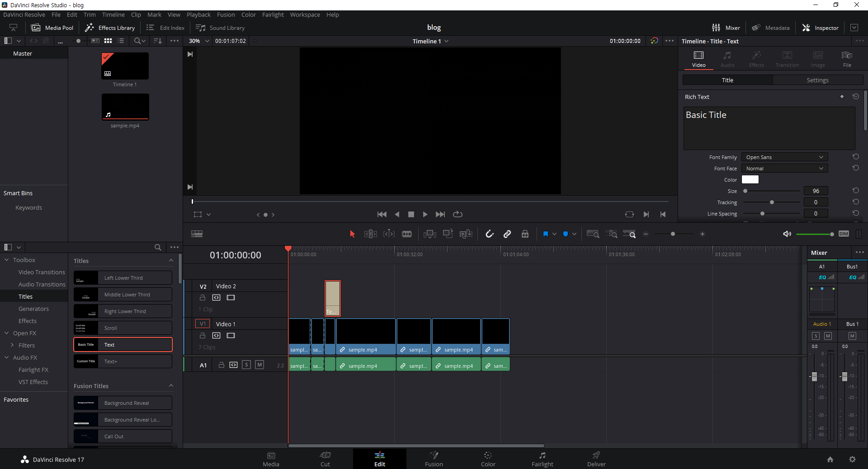The height and width of the screenshot is (469, 868).
Task: Open the Edit Index panel
Action: 165,28
